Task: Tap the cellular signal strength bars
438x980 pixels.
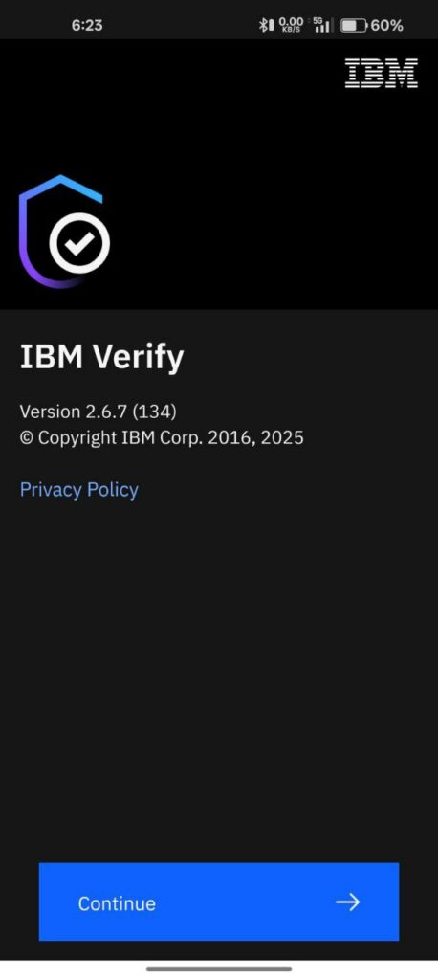Action: tap(323, 26)
